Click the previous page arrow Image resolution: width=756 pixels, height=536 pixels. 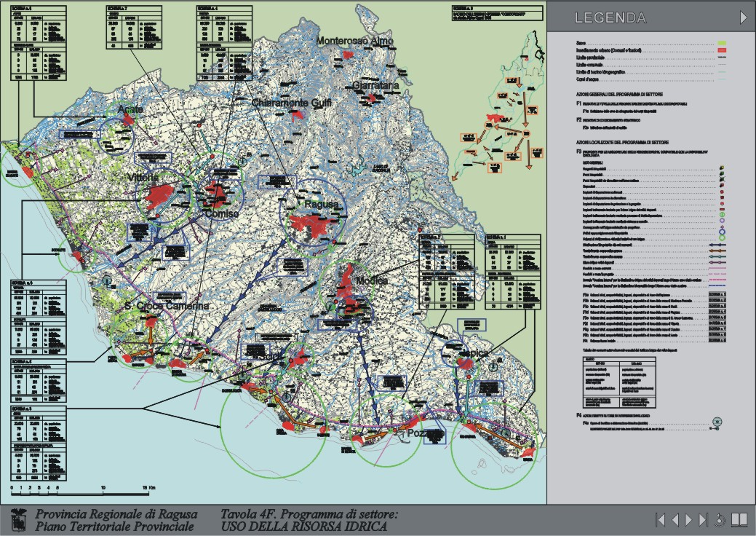click(x=675, y=519)
